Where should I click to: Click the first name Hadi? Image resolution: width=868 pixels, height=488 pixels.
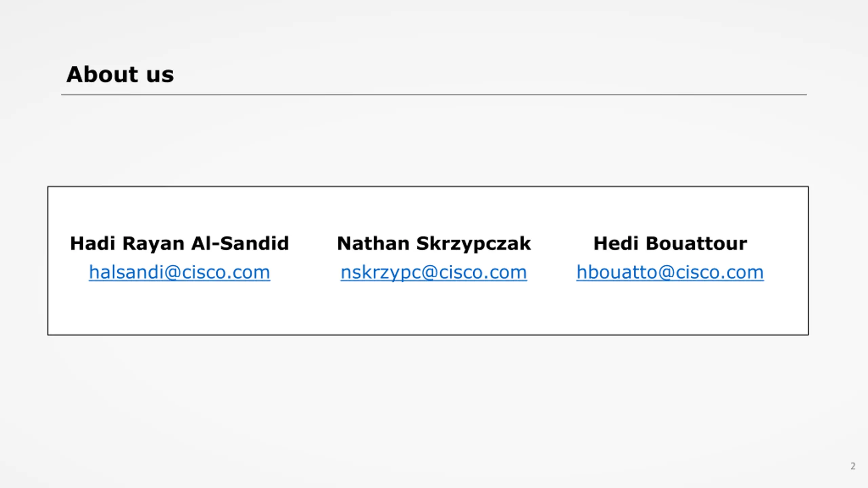point(93,244)
